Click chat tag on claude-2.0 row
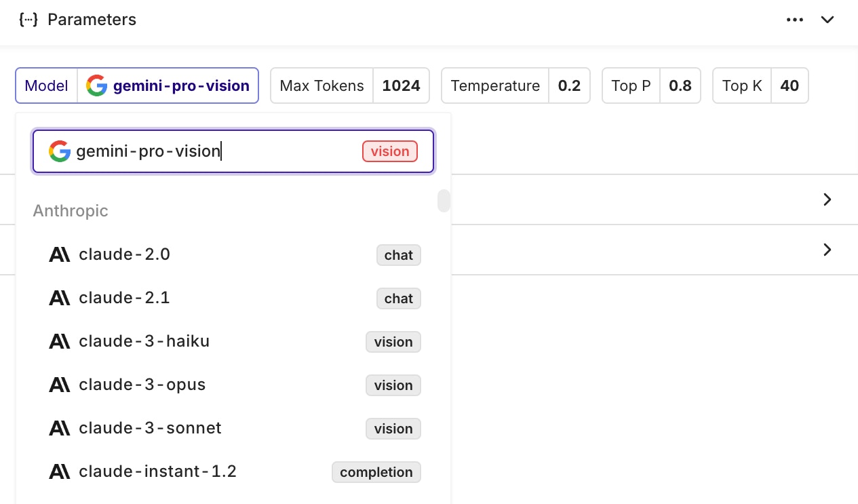The image size is (858, 504). (399, 255)
